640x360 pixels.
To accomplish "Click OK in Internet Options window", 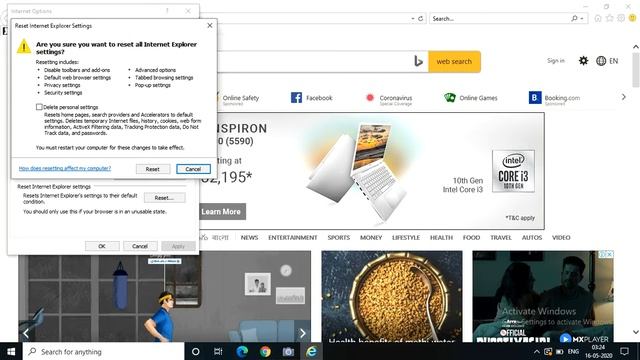I will 102,246.
